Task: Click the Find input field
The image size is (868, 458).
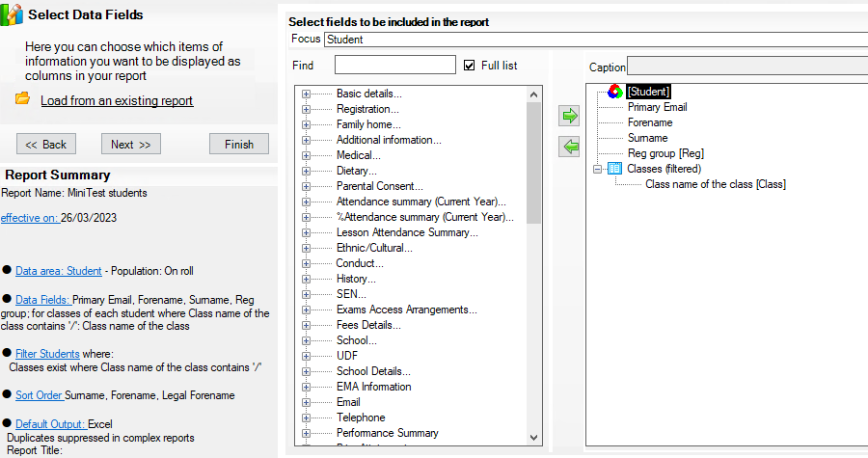Action: pos(395,65)
